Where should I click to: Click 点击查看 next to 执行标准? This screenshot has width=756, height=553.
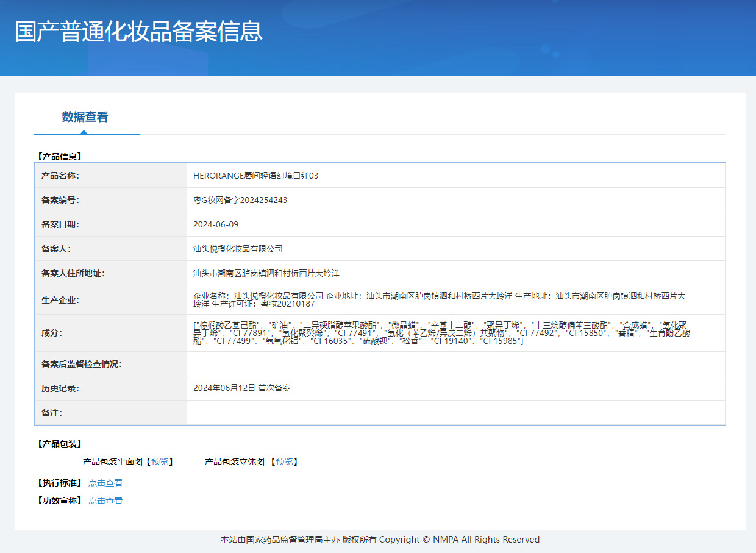coord(105,483)
